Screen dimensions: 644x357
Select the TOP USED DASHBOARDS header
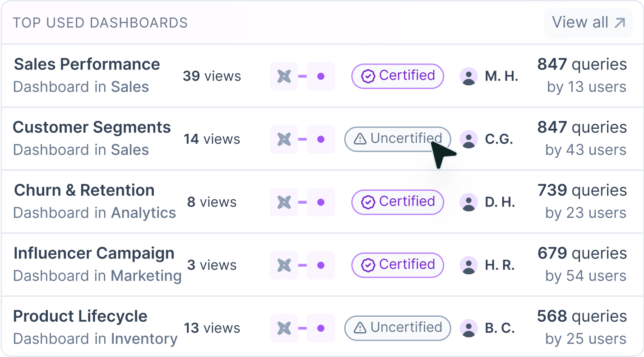(x=101, y=23)
